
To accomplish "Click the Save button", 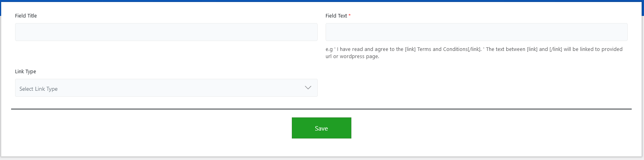I will (x=321, y=128).
